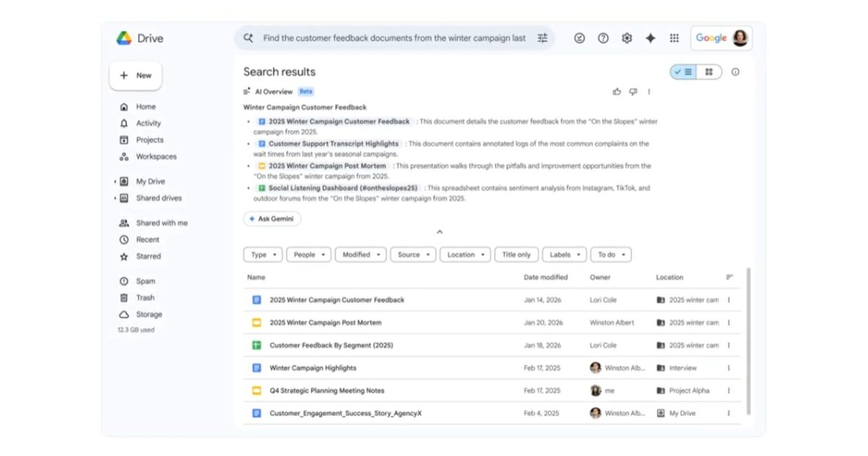
Task: Switch to grid view layout
Action: coord(708,72)
